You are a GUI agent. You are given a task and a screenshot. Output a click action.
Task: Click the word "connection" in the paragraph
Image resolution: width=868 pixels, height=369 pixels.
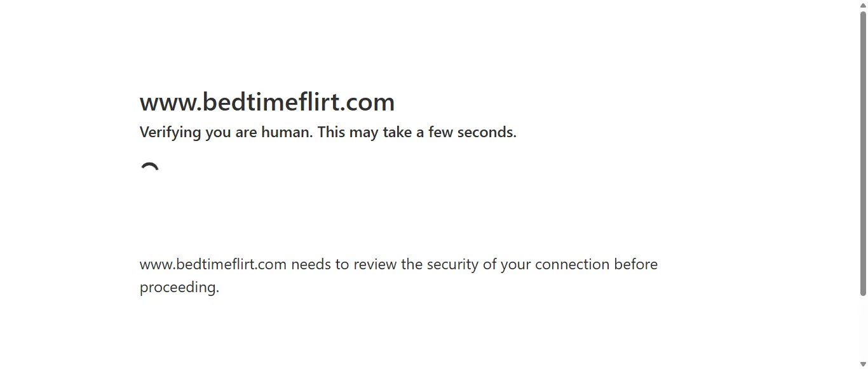(x=572, y=264)
